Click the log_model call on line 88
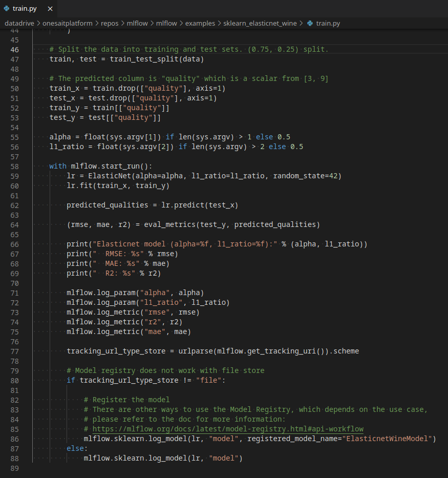 (x=163, y=458)
